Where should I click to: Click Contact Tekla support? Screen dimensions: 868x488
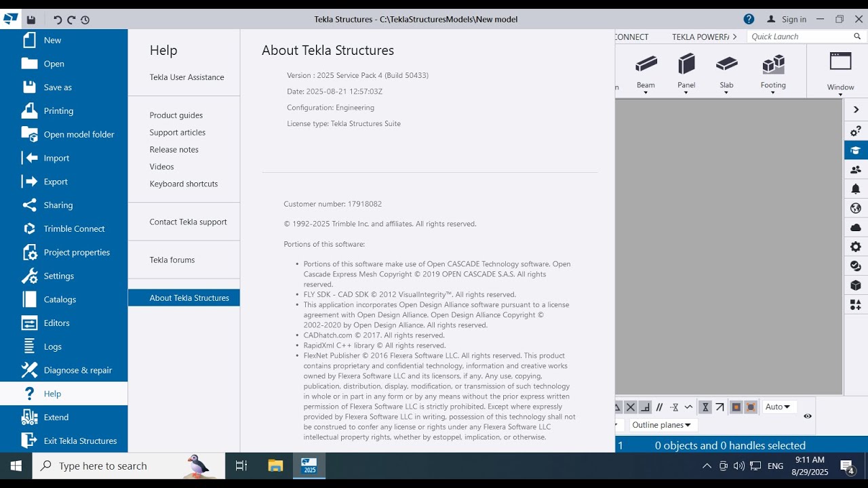pyautogui.click(x=188, y=222)
